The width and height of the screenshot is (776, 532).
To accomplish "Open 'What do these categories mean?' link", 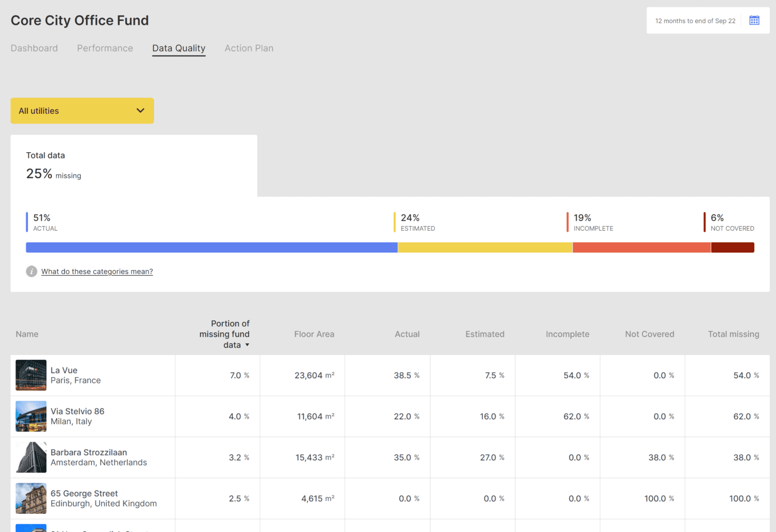I will [97, 271].
